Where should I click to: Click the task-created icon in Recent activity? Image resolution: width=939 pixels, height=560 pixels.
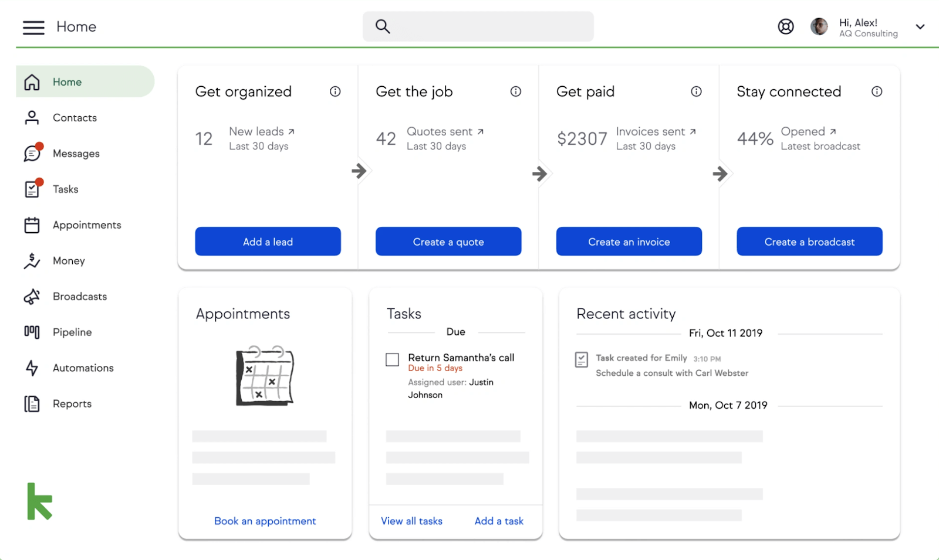[x=582, y=359]
